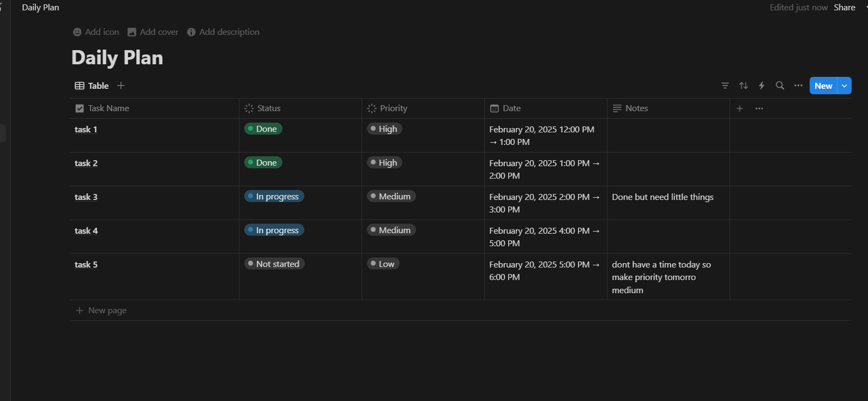Click the date cell 'February 20, 2025 5:00 PM'
Screen dimensions: 868x401
(x=546, y=277)
